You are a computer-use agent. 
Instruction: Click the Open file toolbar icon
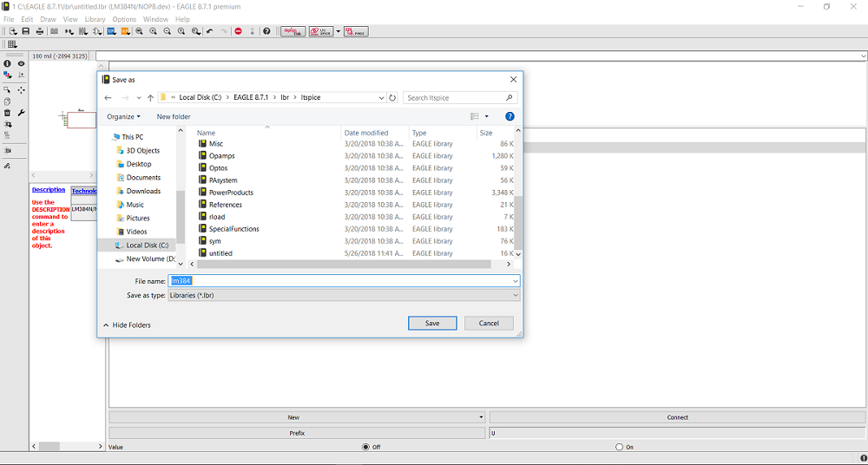tap(12, 31)
